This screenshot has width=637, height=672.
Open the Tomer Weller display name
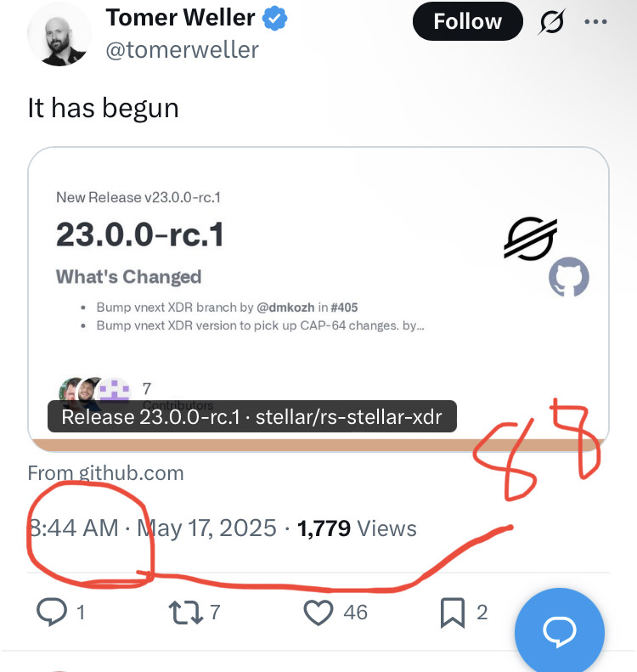(x=180, y=18)
